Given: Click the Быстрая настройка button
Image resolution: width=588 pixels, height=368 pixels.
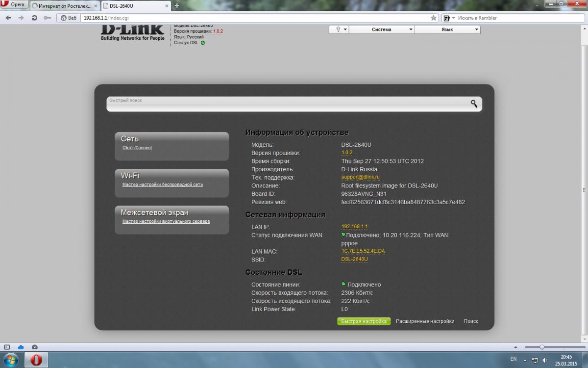Looking at the screenshot, I should click(364, 321).
